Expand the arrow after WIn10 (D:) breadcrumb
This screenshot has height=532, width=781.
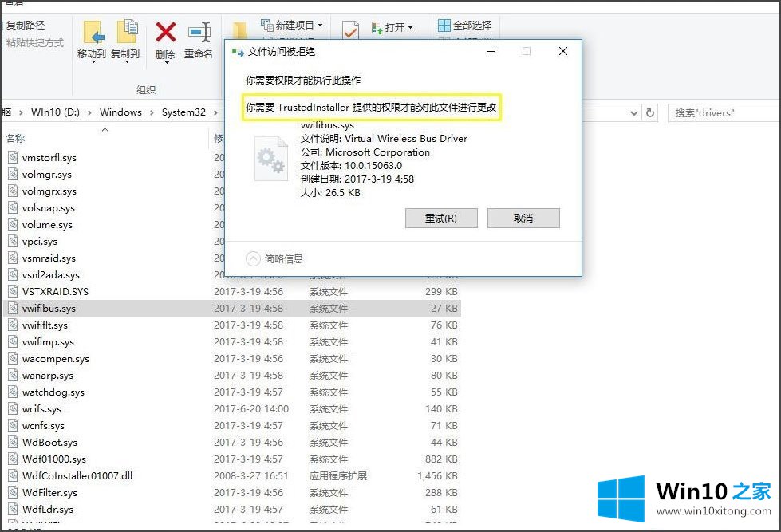pos(89,112)
